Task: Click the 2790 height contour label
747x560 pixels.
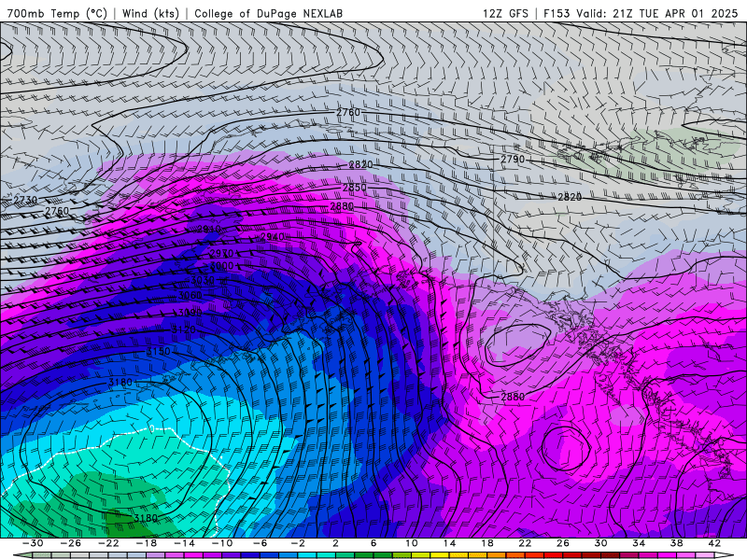Action: coord(513,159)
